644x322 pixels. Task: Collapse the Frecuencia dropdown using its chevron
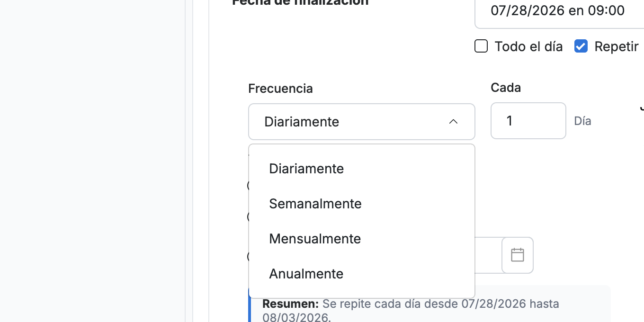pos(453,122)
